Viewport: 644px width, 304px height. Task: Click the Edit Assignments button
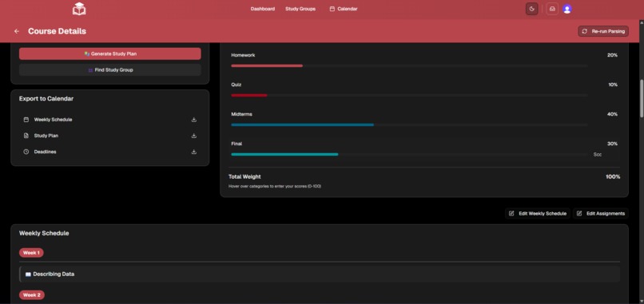pos(601,213)
